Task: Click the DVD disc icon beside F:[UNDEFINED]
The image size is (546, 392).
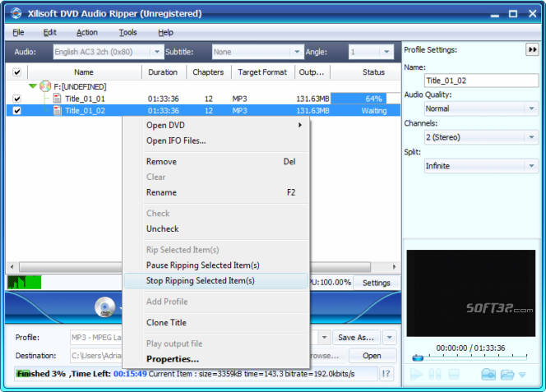Action: [x=45, y=86]
